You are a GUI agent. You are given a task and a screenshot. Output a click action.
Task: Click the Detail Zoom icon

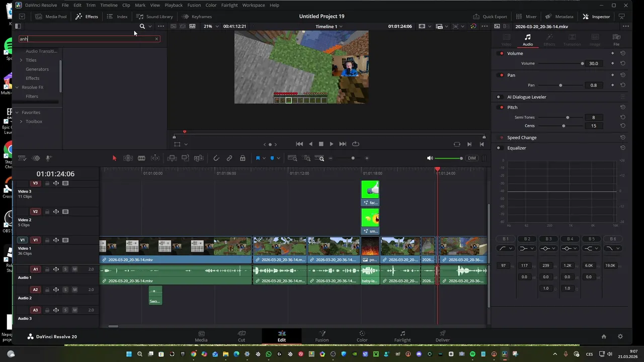tap(306, 158)
